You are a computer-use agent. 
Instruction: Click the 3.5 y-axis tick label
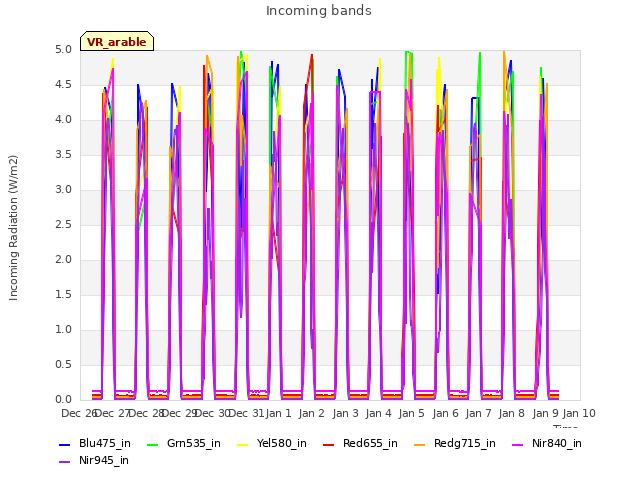click(x=63, y=155)
